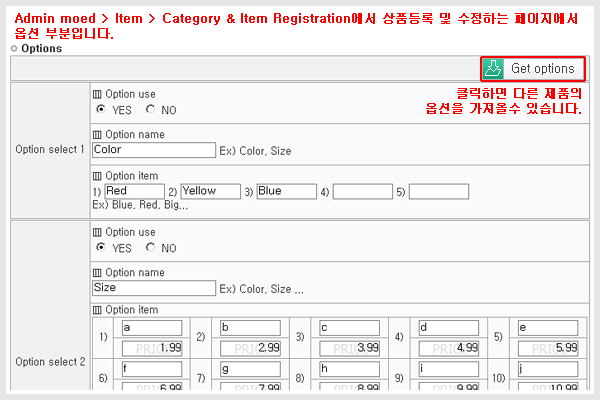Click the price field showing 1.99
The height and width of the screenshot is (400, 600).
tap(152, 347)
